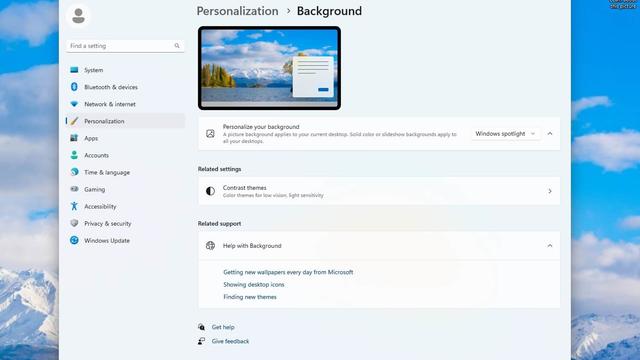Click the Give feedback person icon
Viewport: 640px width, 360px height.
[202, 341]
